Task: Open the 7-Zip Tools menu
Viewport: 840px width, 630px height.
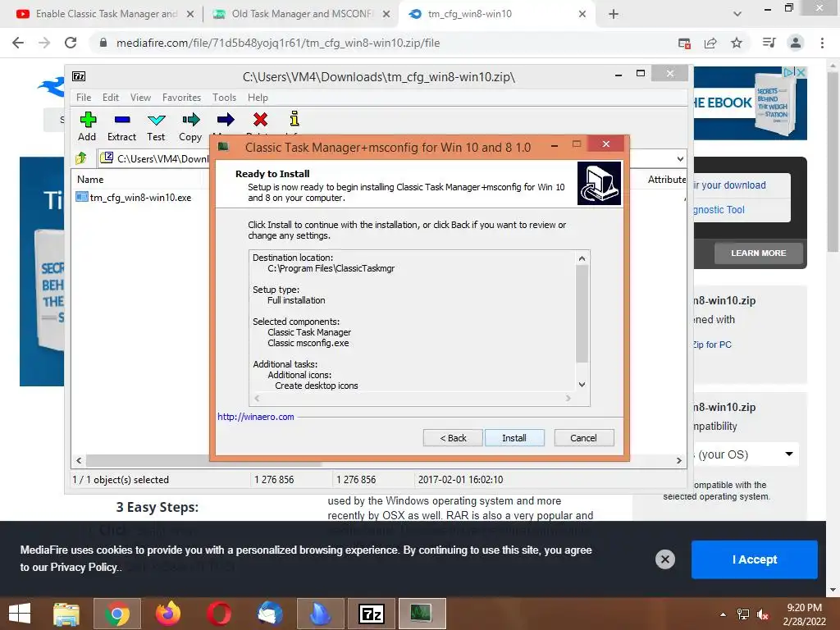Action: click(x=224, y=98)
